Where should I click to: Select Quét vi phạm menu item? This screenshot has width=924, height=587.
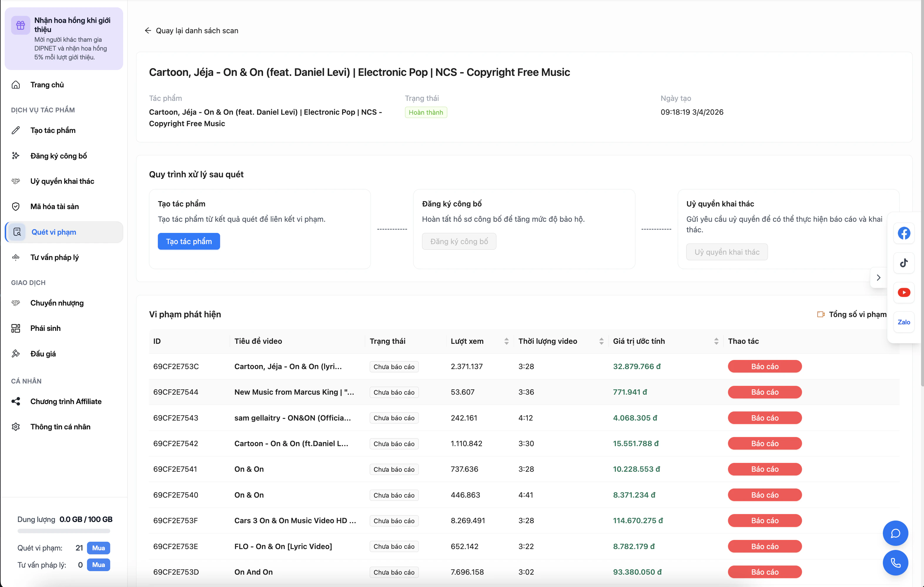[64, 232]
